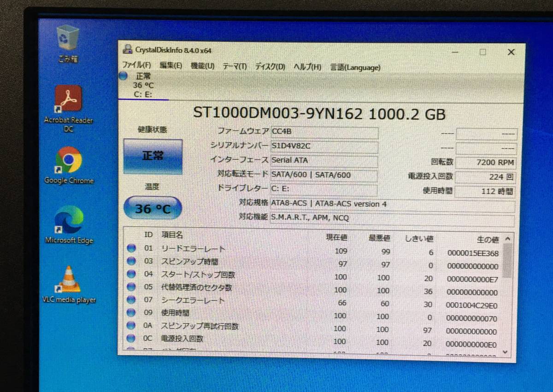The image size is (553, 392).
Task: Click raw value 0000000000E7
Action: (472, 279)
